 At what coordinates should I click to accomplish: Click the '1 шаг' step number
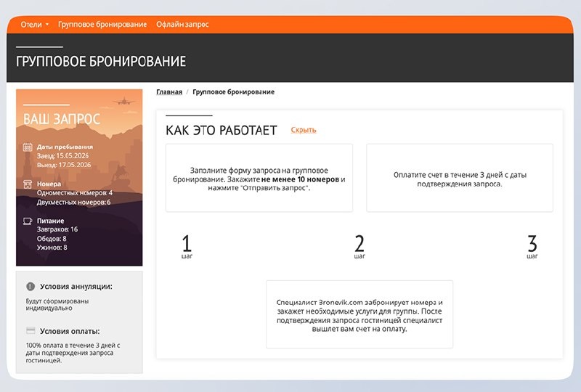(x=187, y=246)
